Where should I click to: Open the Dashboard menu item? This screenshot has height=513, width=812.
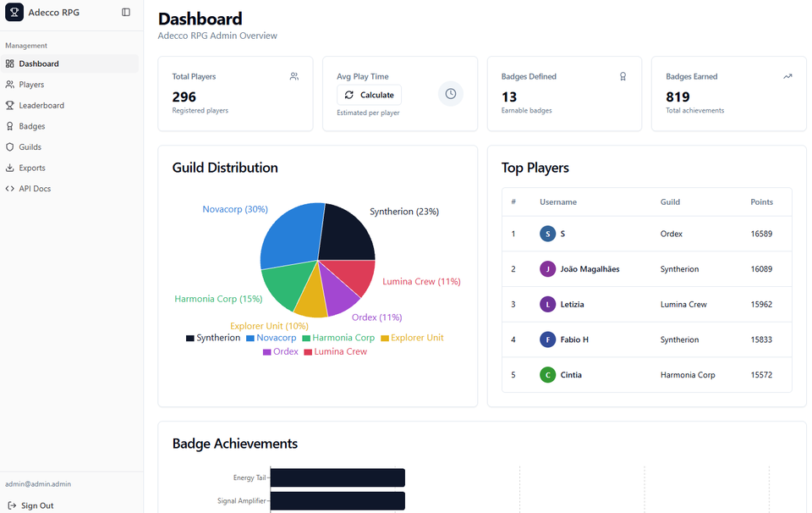[69, 63]
